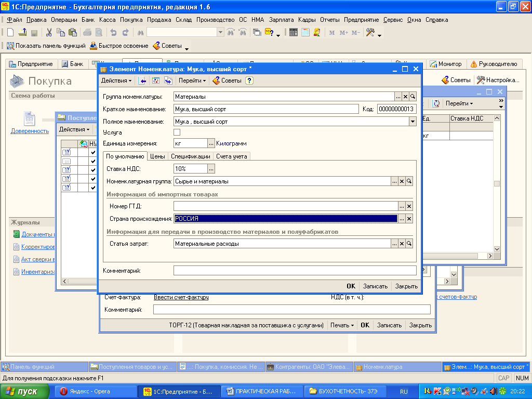The height and width of the screenshot is (399, 532).
Task: Open Ставка НДС selection button
Action: pos(211,169)
